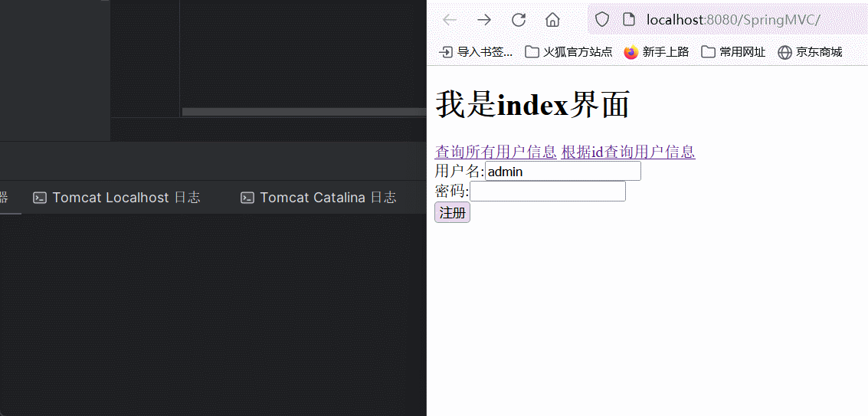The width and height of the screenshot is (868, 416).
Task: Submit the form with 注册 button
Action: [452, 212]
